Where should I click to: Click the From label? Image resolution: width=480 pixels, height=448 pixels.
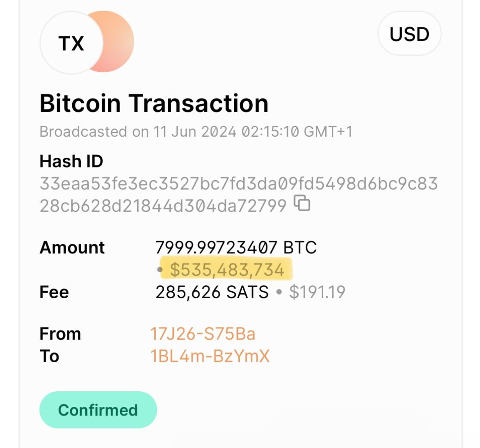coord(60,334)
